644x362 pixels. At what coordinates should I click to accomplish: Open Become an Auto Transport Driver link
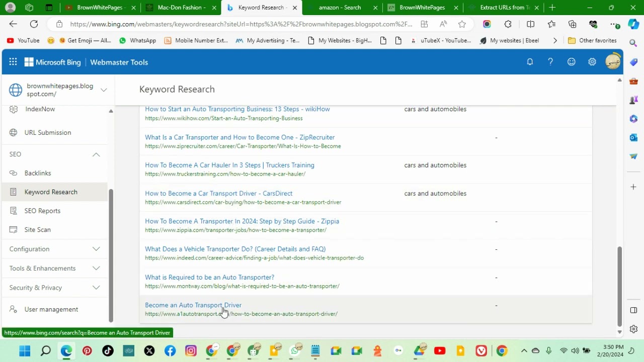click(x=193, y=305)
